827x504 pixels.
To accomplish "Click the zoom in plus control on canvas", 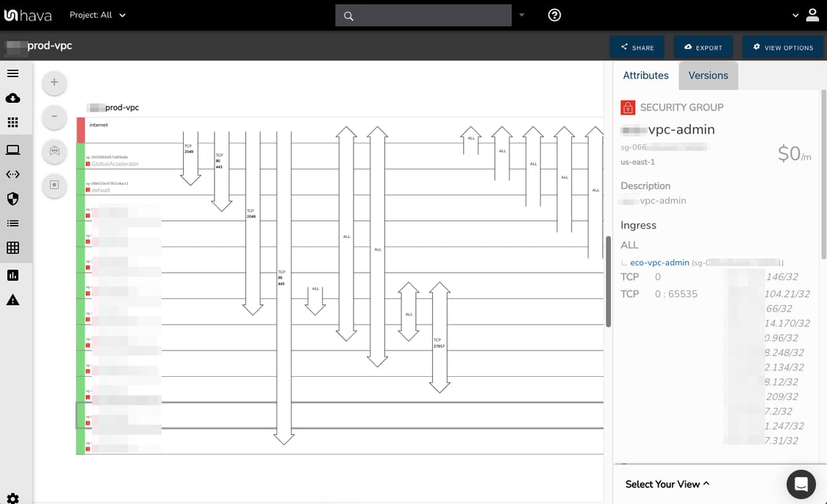I will point(54,82).
